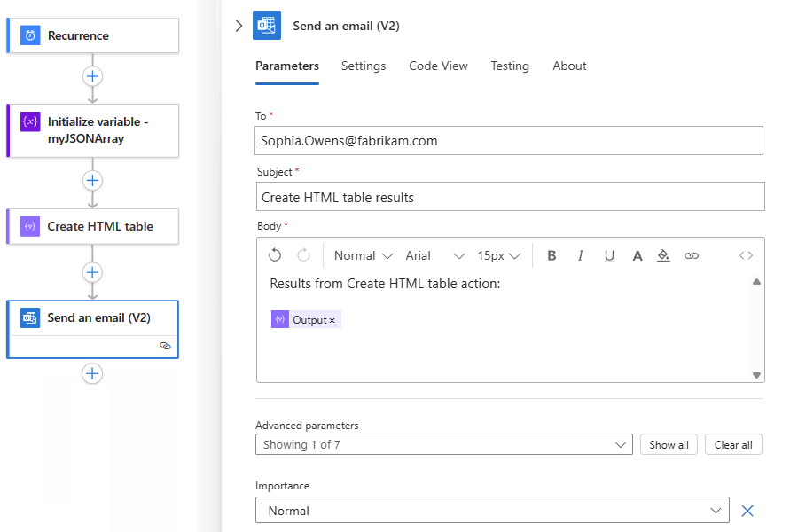
Task: Insert a hyperlink using the link icon
Action: (x=692, y=255)
